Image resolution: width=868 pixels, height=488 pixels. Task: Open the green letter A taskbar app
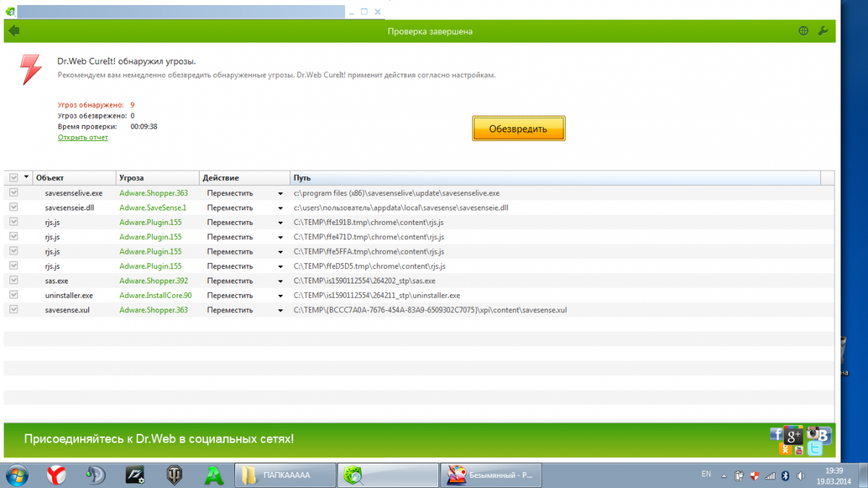214,475
